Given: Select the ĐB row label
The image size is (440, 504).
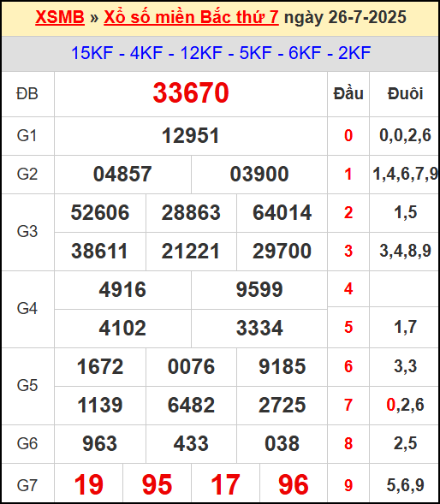Looking at the screenshot, I should (x=27, y=94).
